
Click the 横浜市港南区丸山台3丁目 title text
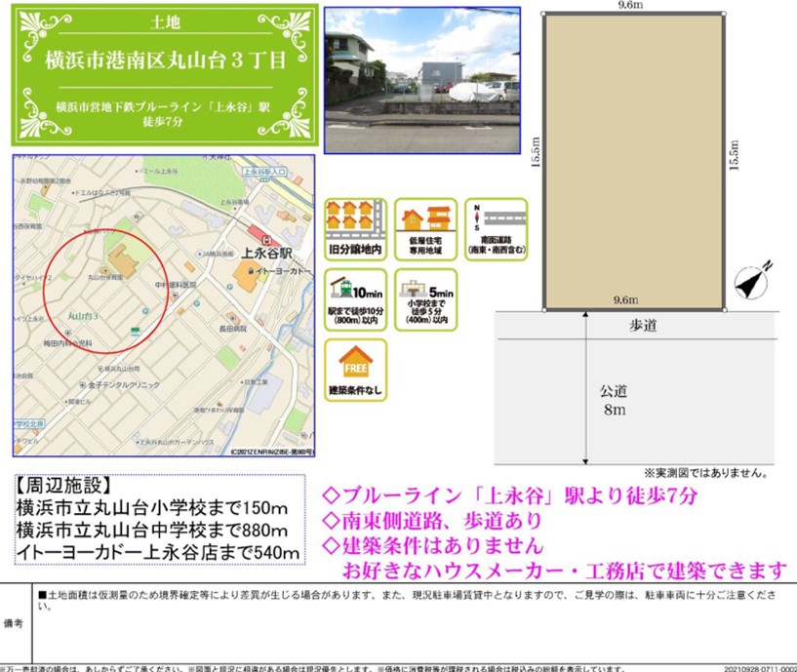click(x=166, y=59)
